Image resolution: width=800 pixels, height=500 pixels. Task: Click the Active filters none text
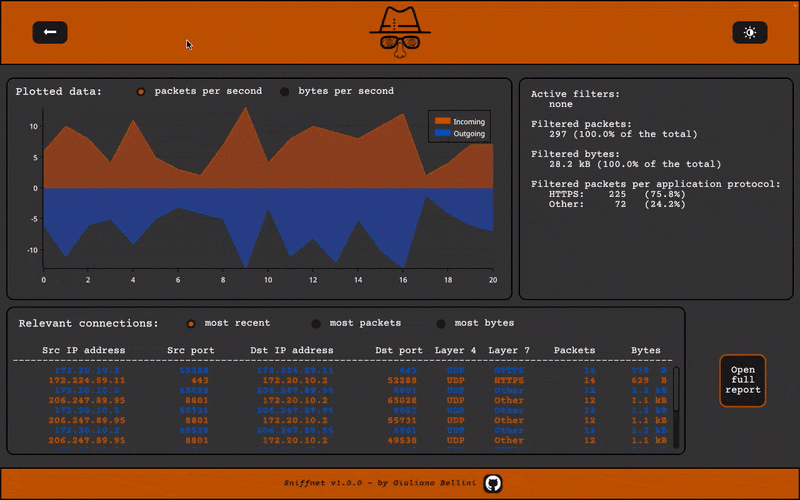coord(561,104)
